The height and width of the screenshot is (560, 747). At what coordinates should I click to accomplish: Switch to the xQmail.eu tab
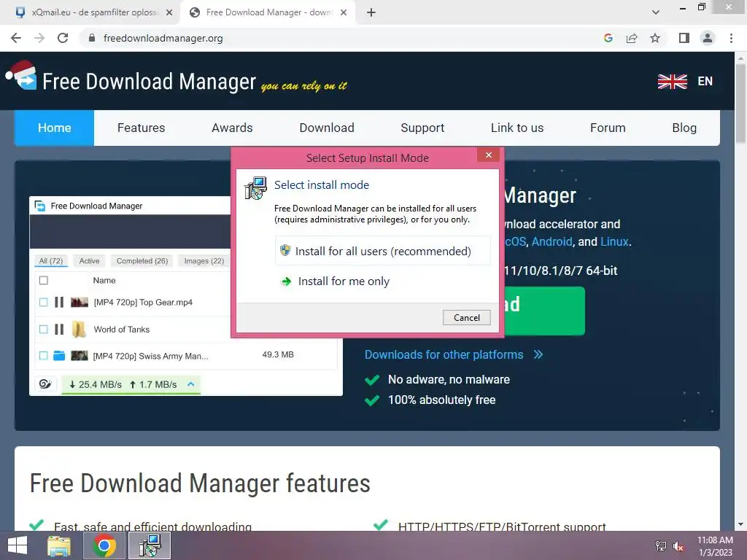tap(93, 12)
